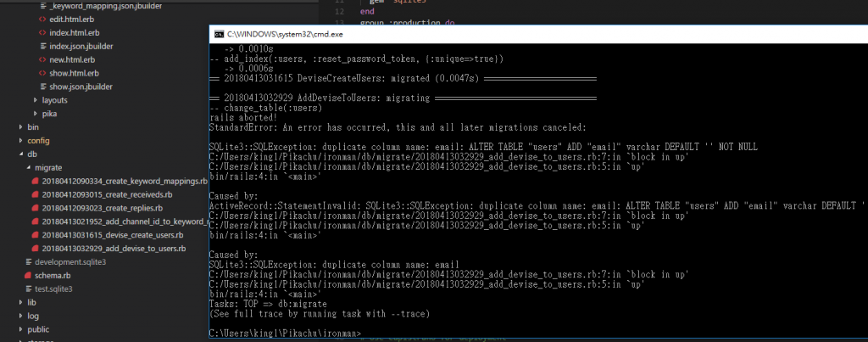Open show.html.erb file
Image resolution: width=868 pixels, height=342 pixels.
(75, 73)
